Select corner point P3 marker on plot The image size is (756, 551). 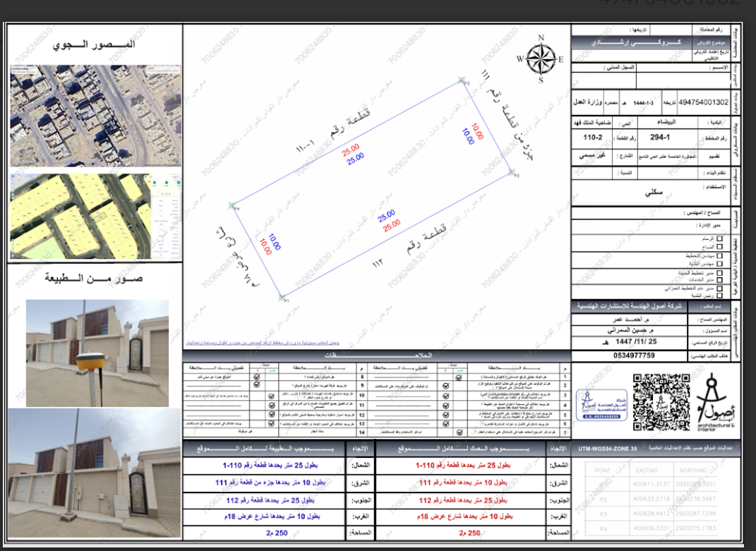[462, 80]
